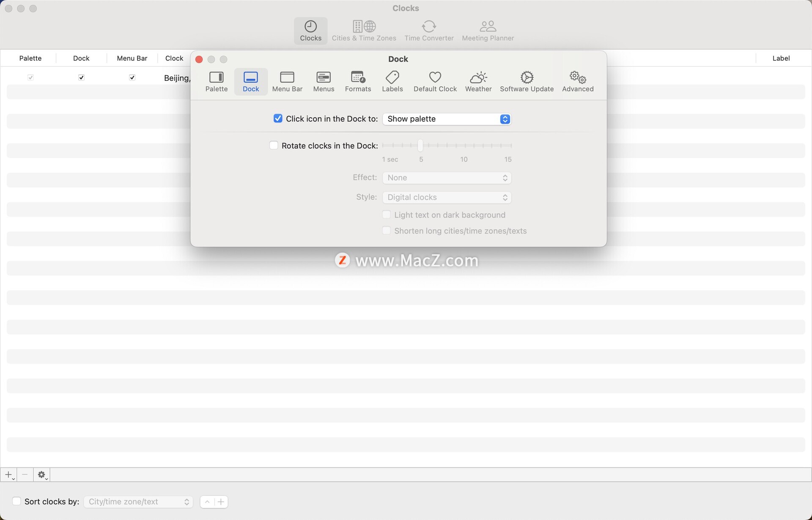This screenshot has height=520, width=812.
Task: Click the rotation interval slider
Action: click(x=420, y=146)
